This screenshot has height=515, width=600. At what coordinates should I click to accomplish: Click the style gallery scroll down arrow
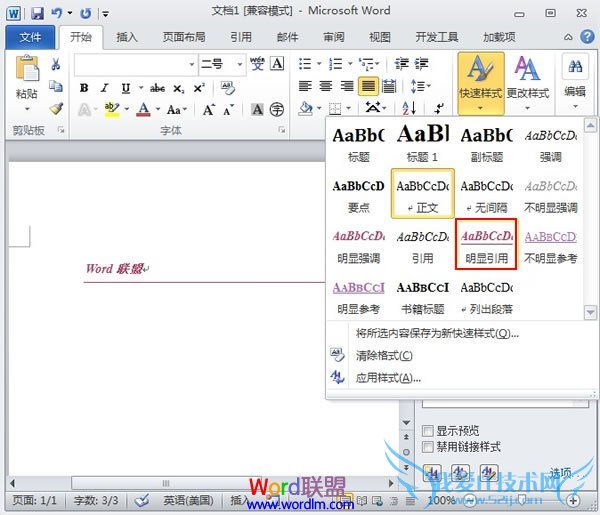(590, 313)
